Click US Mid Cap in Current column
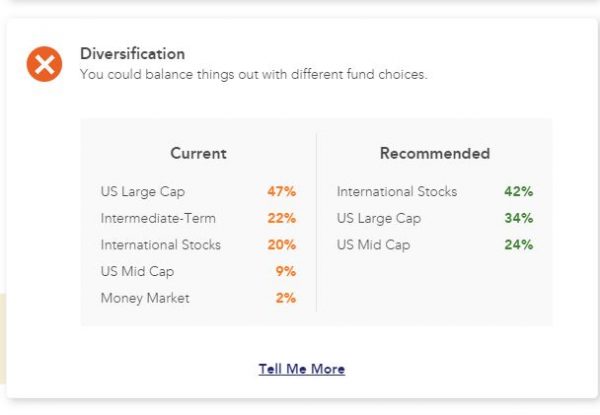Image resolution: width=600 pixels, height=415 pixels. [137, 271]
